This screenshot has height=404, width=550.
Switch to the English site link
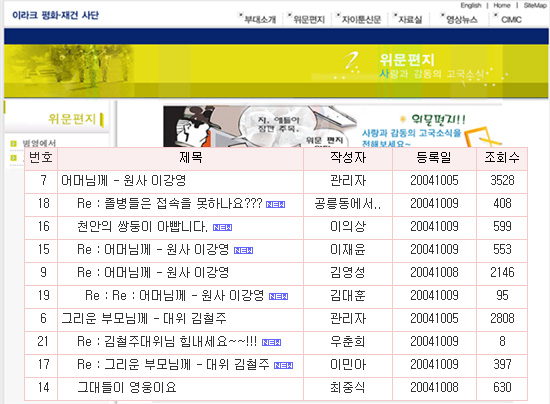point(471,5)
